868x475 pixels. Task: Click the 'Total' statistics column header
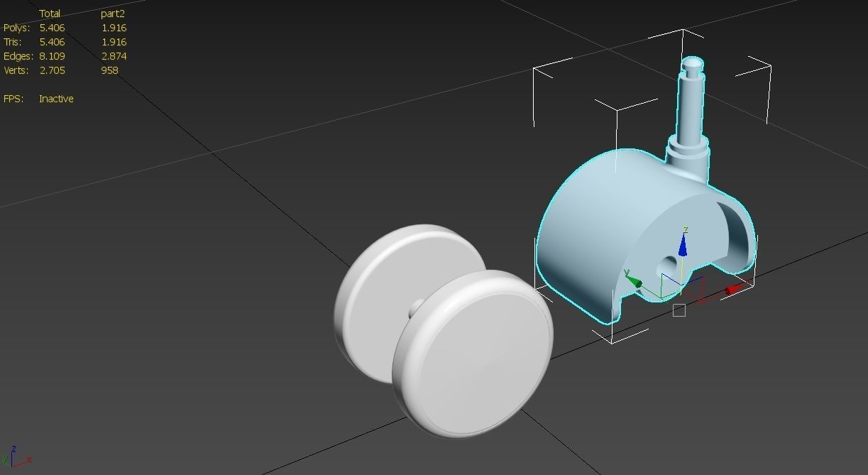50,13
